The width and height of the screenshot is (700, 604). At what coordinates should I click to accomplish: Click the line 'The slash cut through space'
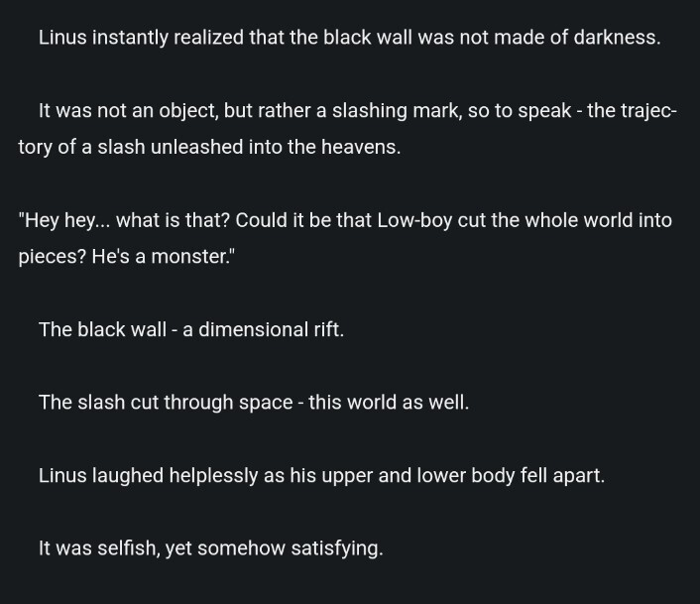pyautogui.click(x=254, y=403)
